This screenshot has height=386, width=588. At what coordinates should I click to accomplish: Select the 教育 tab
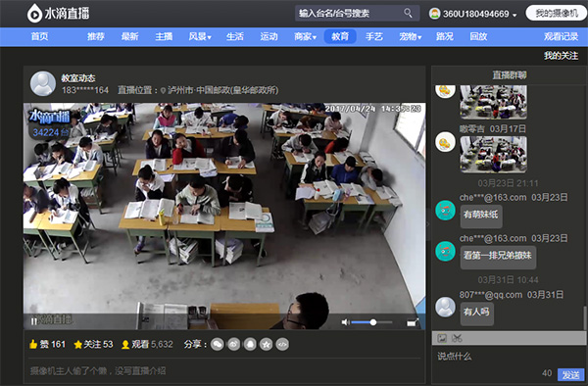[x=340, y=36]
